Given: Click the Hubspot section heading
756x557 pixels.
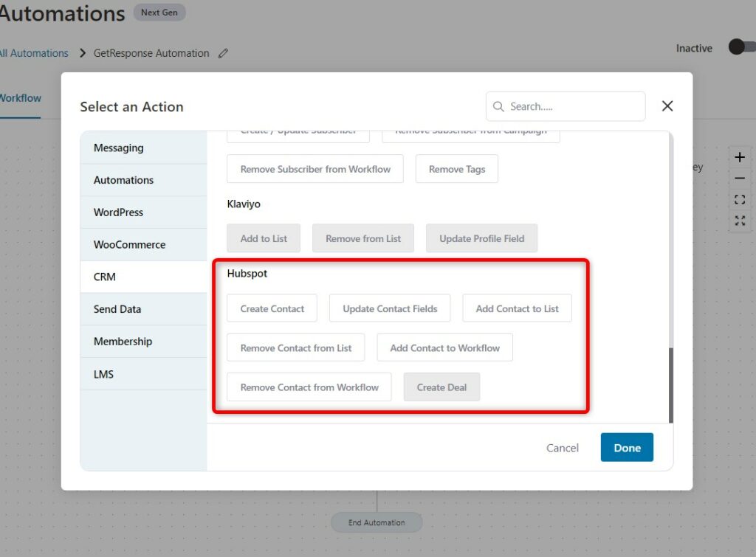Looking at the screenshot, I should point(247,273).
